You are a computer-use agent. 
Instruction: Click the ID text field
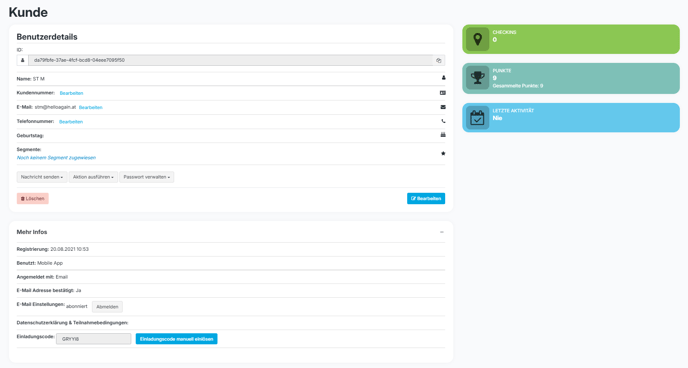[x=231, y=61]
